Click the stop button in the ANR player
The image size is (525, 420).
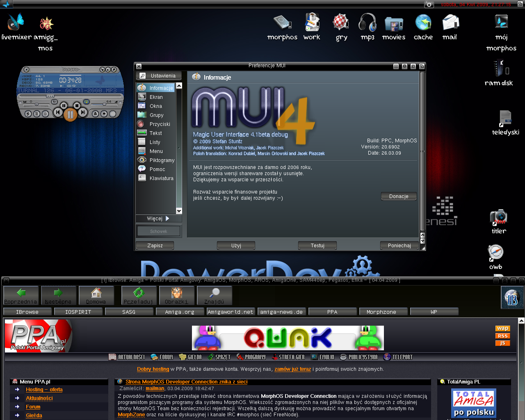(x=77, y=105)
